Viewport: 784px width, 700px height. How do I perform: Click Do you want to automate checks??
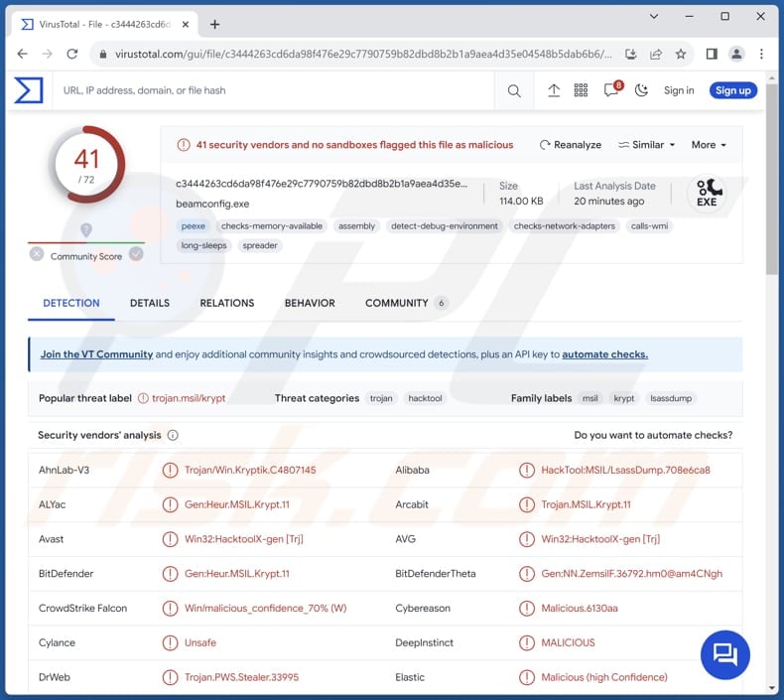click(x=653, y=435)
